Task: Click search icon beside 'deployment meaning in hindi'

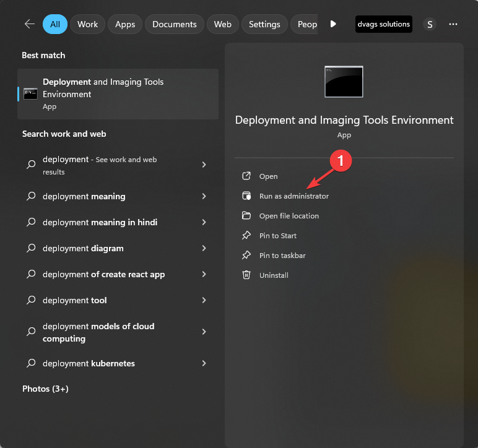Action: click(x=31, y=222)
